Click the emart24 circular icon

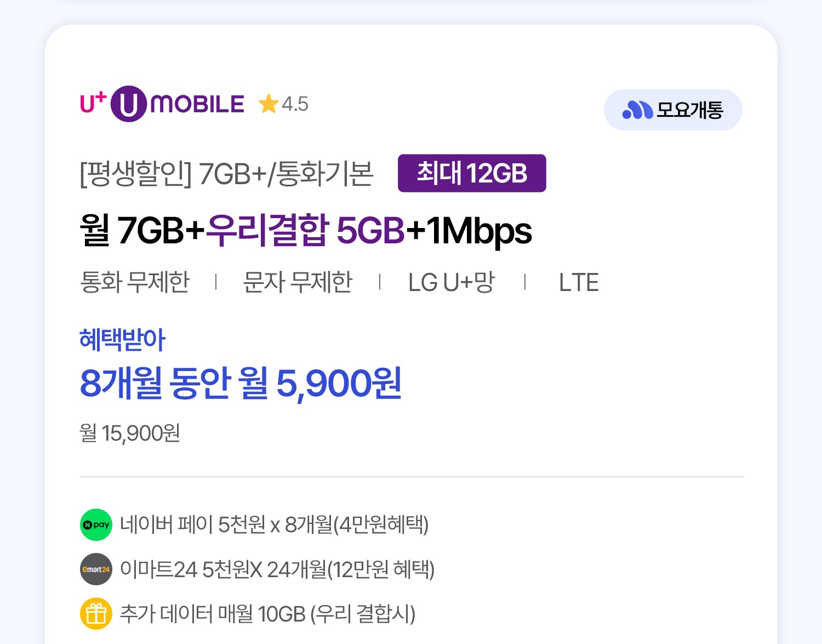[x=96, y=569]
